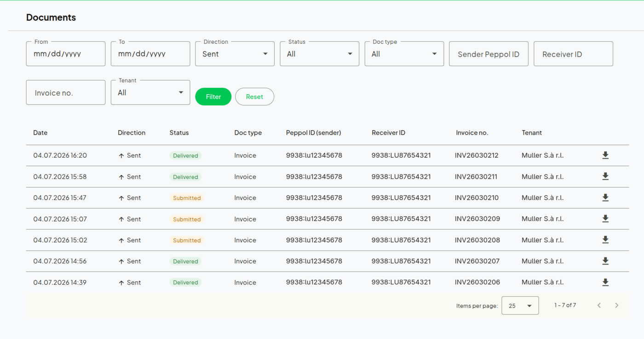Select date 04.07.2026 15:02

coord(60,240)
